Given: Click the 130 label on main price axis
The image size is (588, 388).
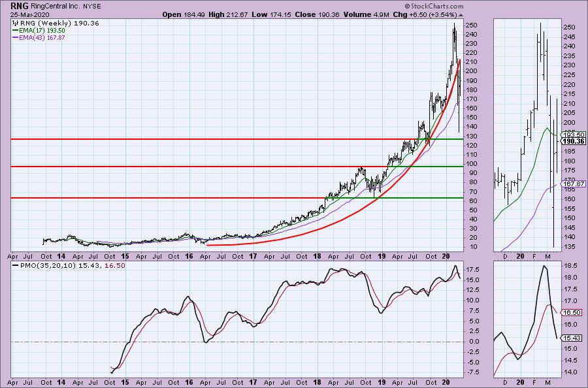Looking at the screenshot, I should click(471, 137).
